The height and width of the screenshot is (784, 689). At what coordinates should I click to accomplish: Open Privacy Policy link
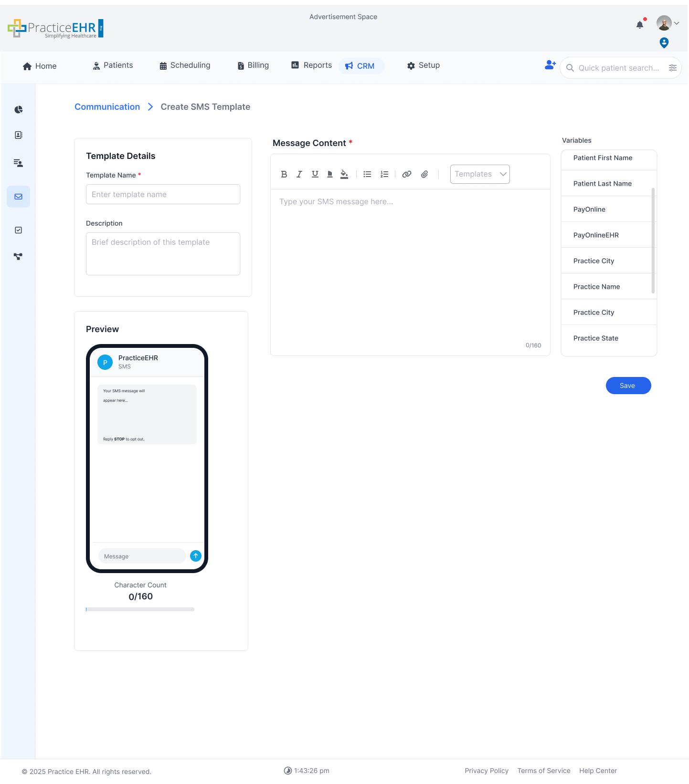(487, 771)
